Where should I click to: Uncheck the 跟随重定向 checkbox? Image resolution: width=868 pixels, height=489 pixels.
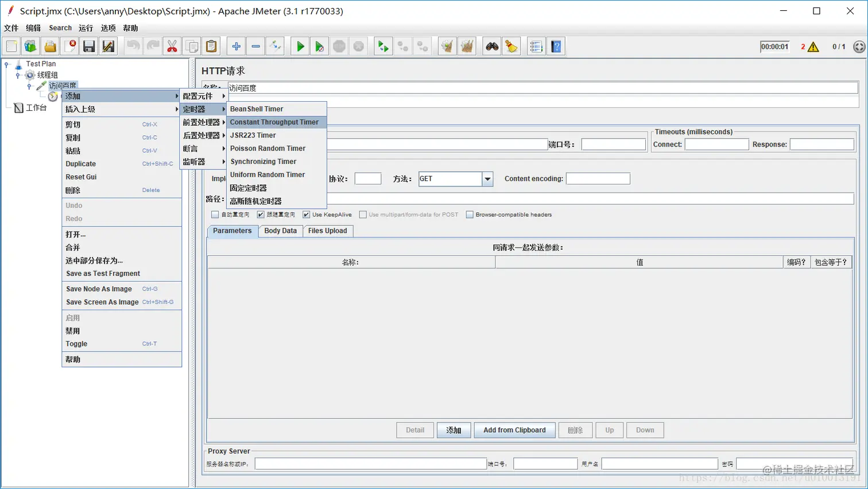(x=261, y=214)
